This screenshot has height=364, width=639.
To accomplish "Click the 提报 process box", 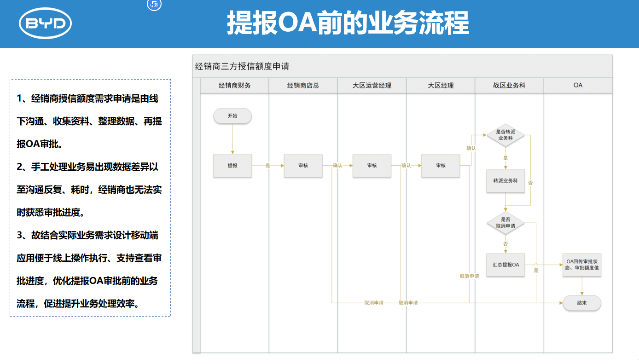I will point(232,165).
